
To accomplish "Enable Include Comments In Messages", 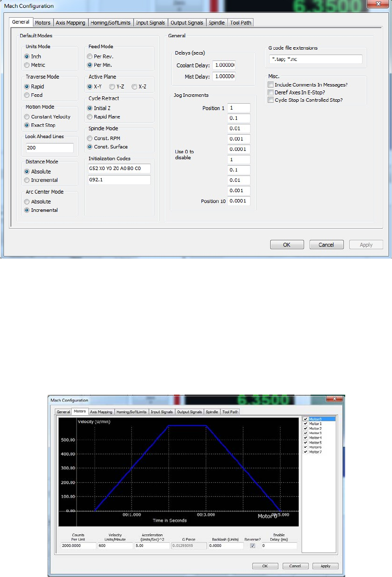I will point(271,85).
